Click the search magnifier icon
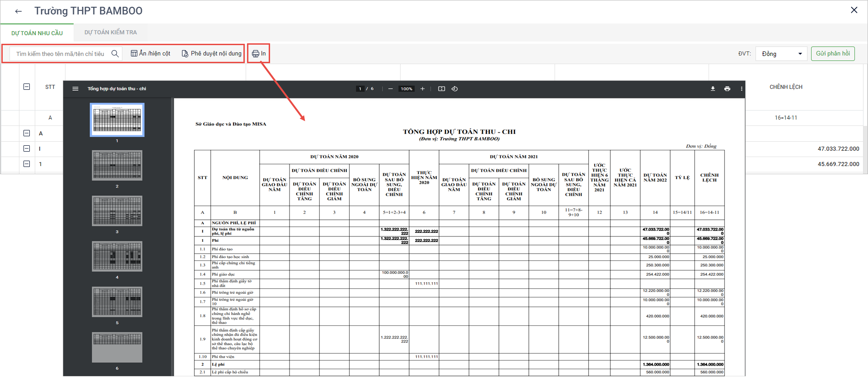This screenshot has height=384, width=868. pyautogui.click(x=115, y=54)
